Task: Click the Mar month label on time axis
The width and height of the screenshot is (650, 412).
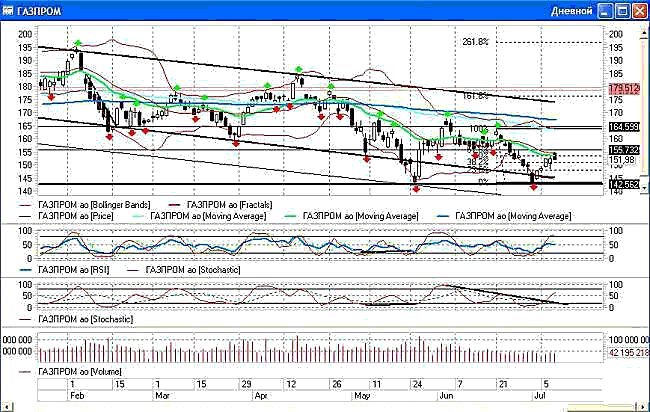Action: (162, 395)
